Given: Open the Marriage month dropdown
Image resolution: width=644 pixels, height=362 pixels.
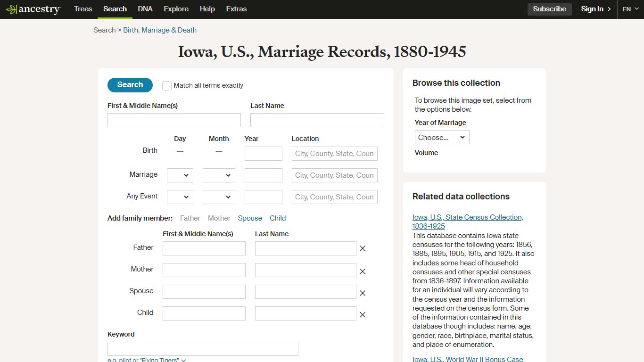Looking at the screenshot, I should pos(219,175).
